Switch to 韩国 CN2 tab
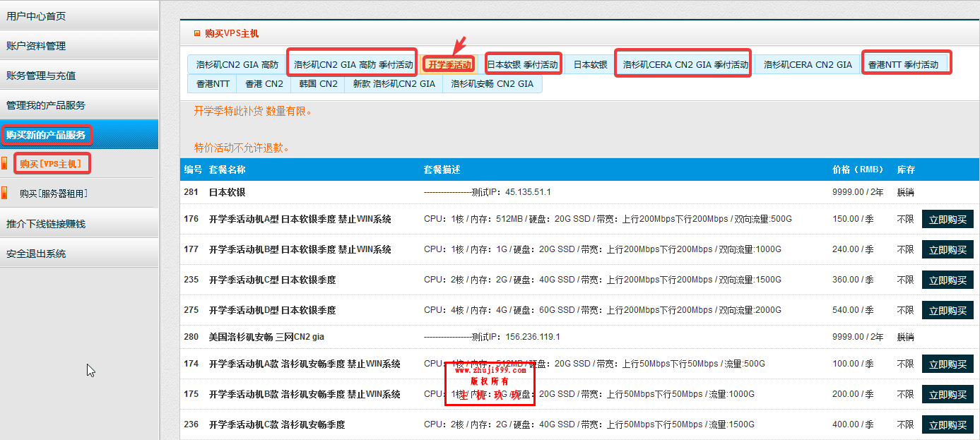This screenshot has width=980, height=440. tap(318, 83)
